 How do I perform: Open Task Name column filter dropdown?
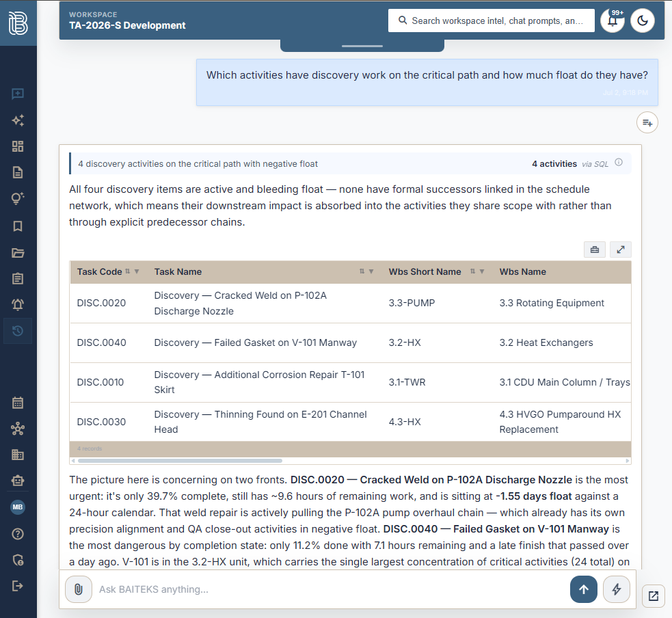point(371,271)
